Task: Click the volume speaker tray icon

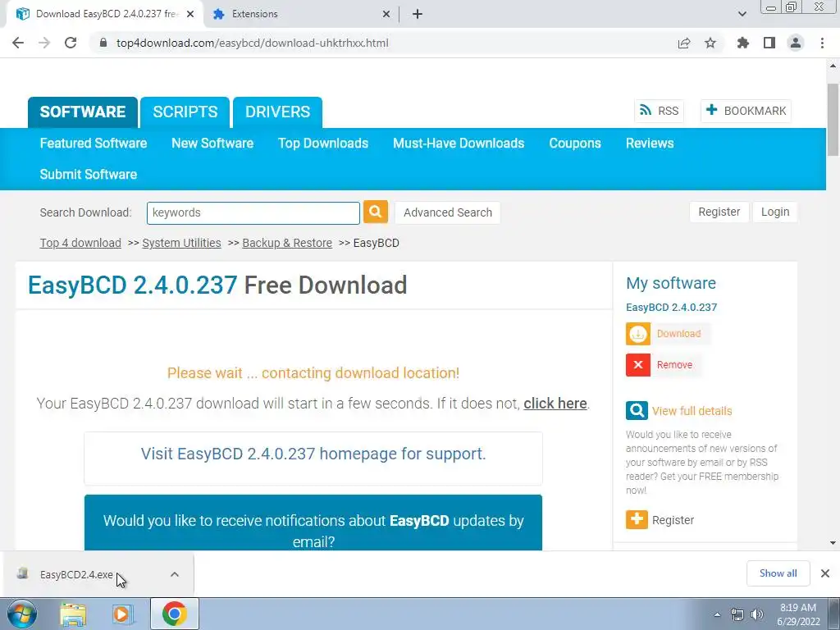Action: click(x=757, y=614)
